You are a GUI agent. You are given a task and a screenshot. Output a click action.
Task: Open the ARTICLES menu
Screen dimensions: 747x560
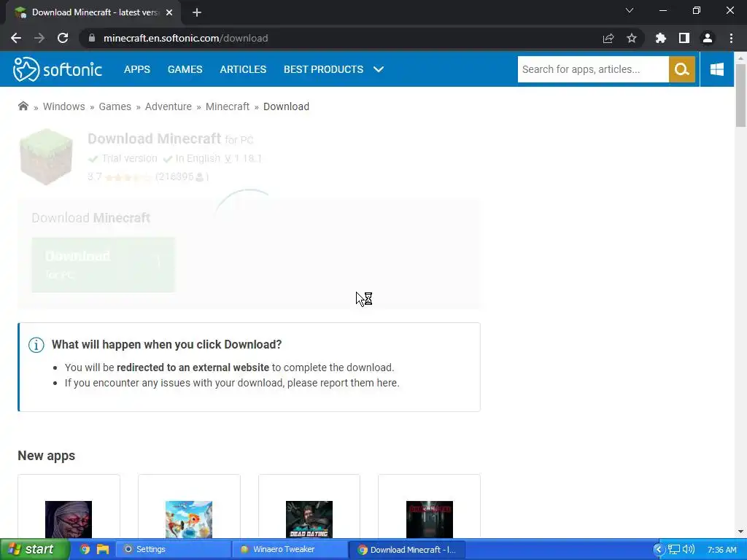pyautogui.click(x=243, y=69)
